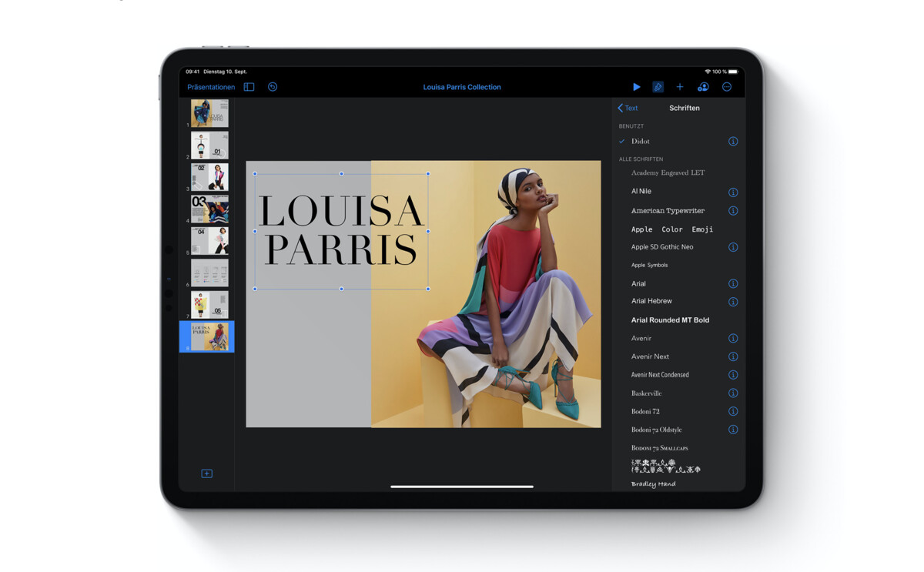Tap the LOUISA PARRIS title text box
The width and height of the screenshot is (924, 572).
click(x=341, y=231)
